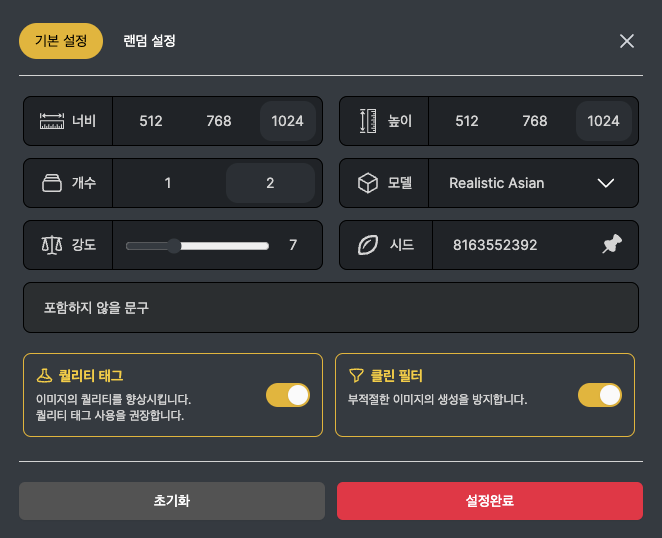Viewport: 662px width, 538px height.
Task: Expand model list via chevron arrow
Action: click(606, 183)
